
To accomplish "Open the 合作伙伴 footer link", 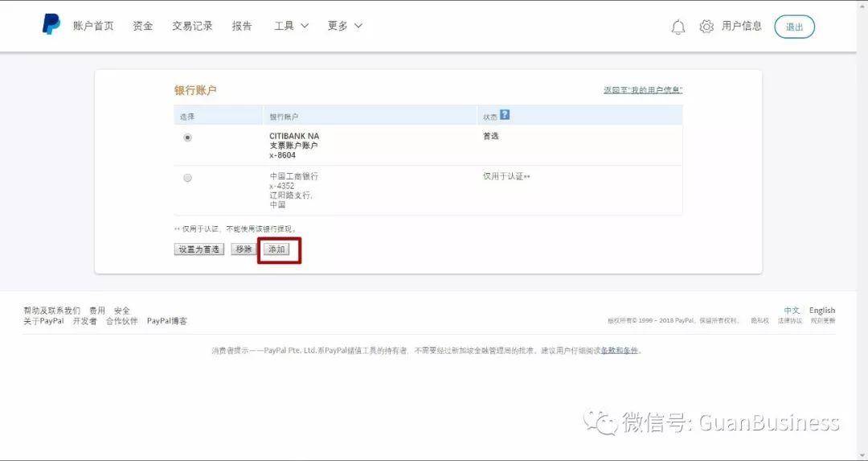I will [x=122, y=321].
